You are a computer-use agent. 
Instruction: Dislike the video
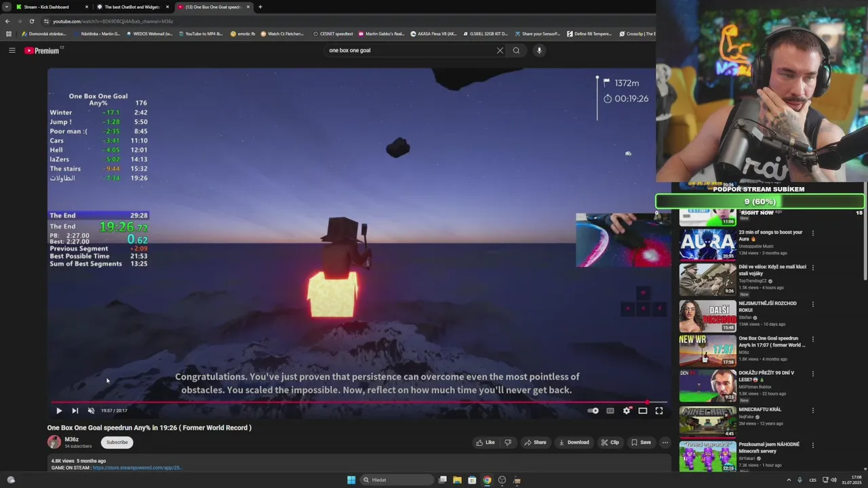pyautogui.click(x=508, y=443)
